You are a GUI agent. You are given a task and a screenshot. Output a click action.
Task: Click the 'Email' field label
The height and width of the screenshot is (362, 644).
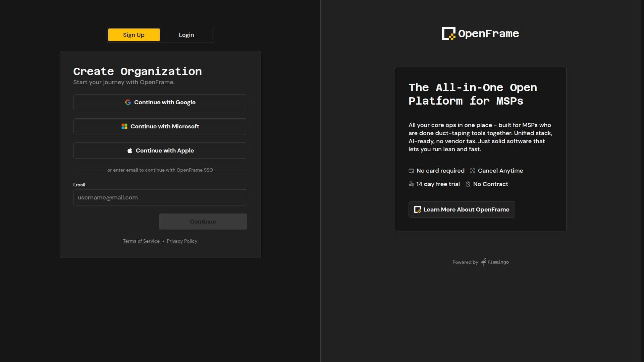tap(79, 185)
